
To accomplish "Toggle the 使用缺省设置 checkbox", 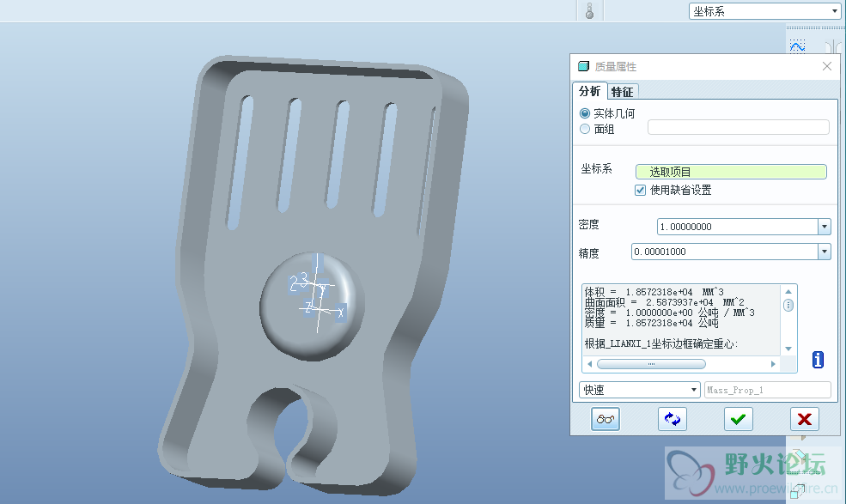I will [x=641, y=190].
